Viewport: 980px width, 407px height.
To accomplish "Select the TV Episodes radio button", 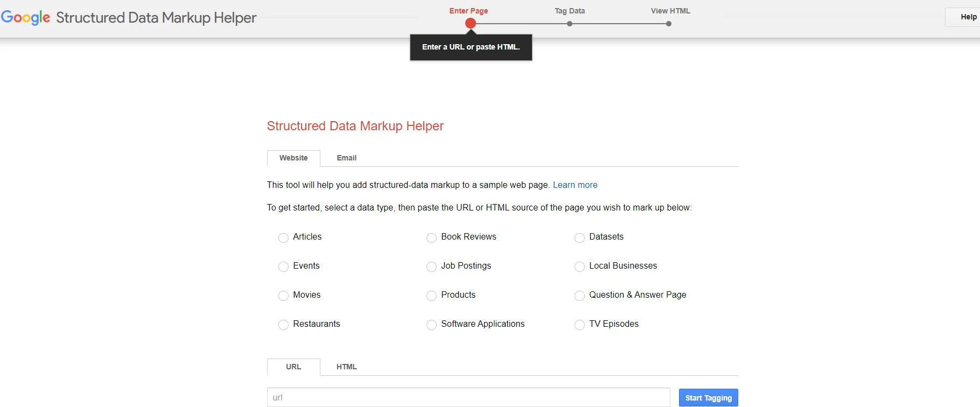I will click(x=579, y=325).
